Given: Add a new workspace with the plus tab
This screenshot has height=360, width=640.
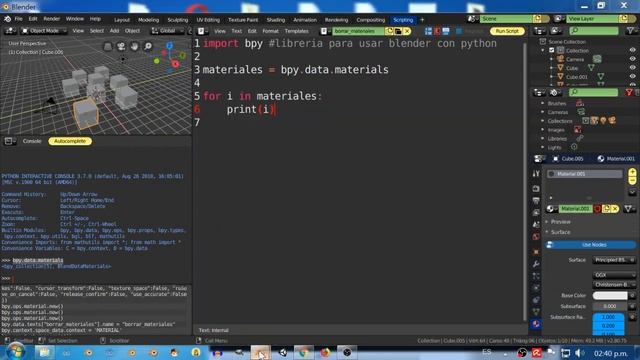Looking at the screenshot, I should [x=422, y=20].
